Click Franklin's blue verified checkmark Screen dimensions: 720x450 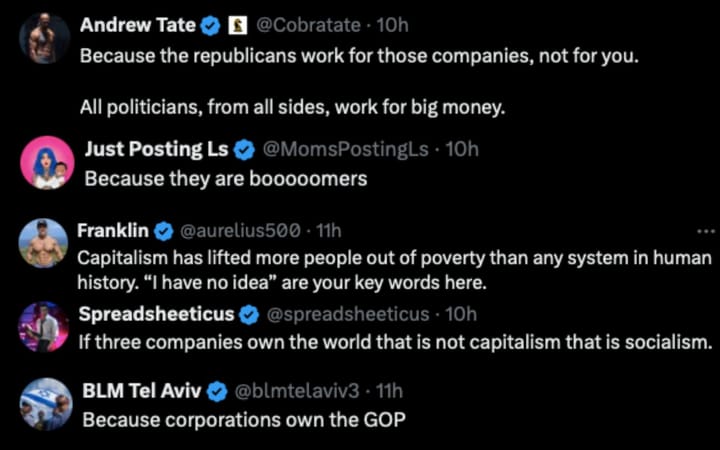tap(162, 231)
